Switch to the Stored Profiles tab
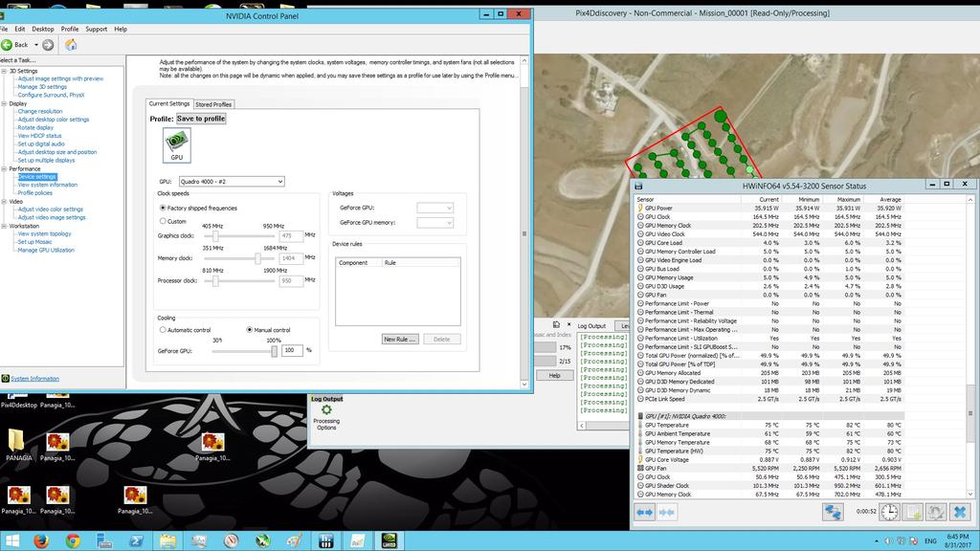 213,104
